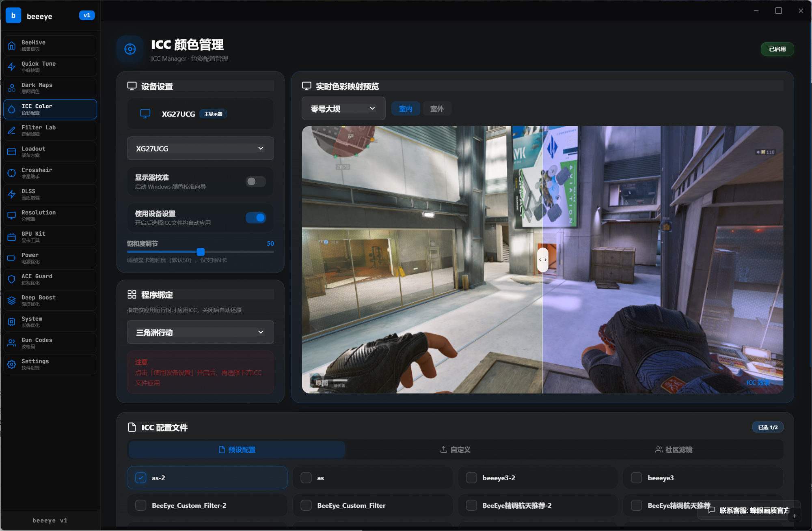Turn off the 使用设备设置 toggle
This screenshot has width=812, height=531.
point(255,218)
